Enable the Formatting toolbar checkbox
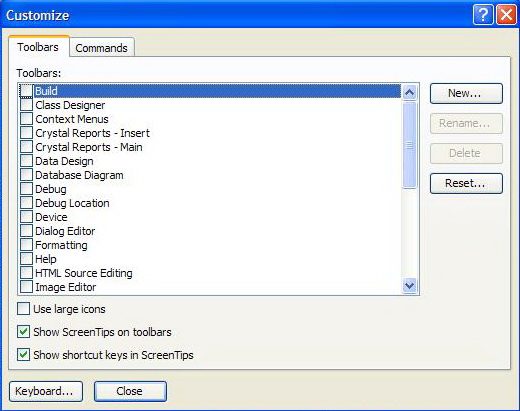The image size is (520, 411). (x=26, y=245)
